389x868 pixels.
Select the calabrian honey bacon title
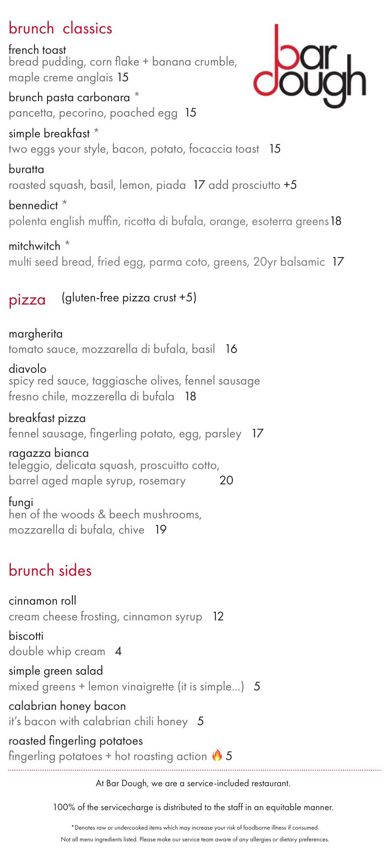pos(67,706)
